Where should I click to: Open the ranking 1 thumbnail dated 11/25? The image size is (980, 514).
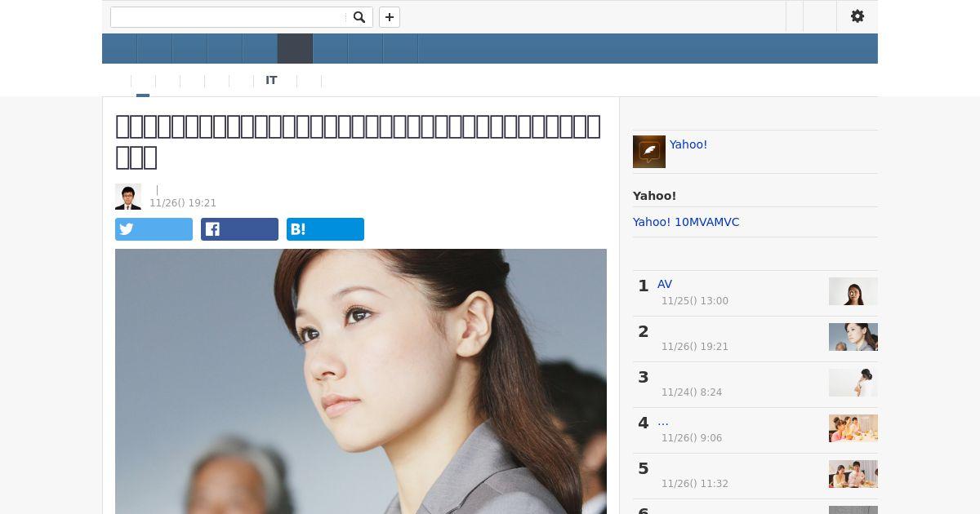(x=853, y=291)
